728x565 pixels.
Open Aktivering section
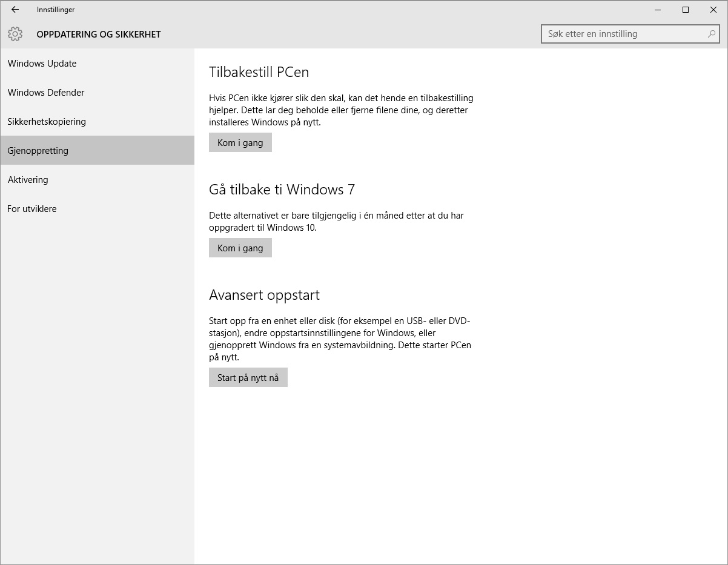[x=97, y=180]
